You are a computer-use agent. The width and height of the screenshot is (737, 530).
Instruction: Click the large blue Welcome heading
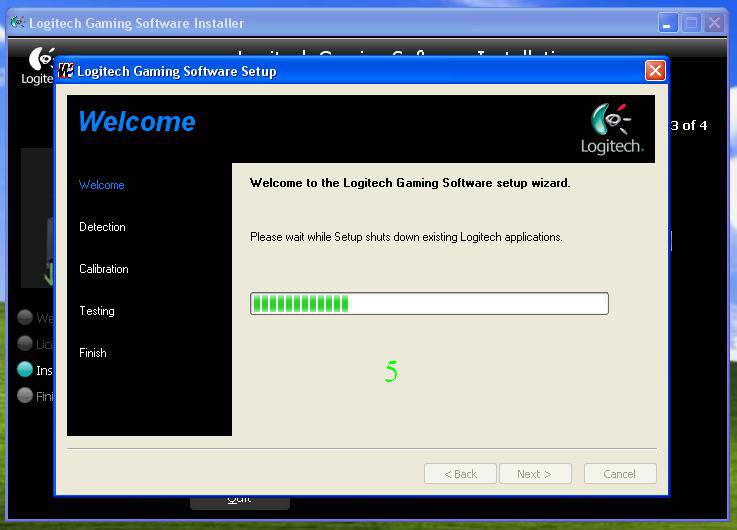(x=137, y=121)
